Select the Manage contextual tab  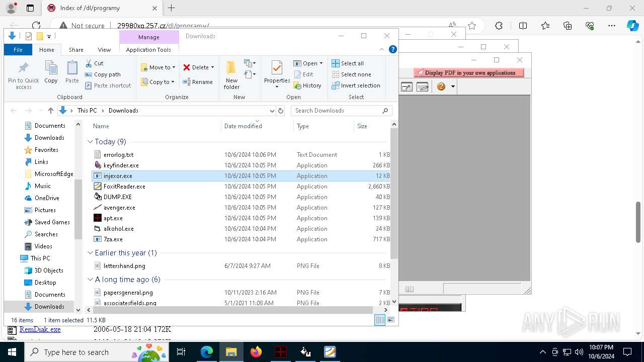pos(149,37)
